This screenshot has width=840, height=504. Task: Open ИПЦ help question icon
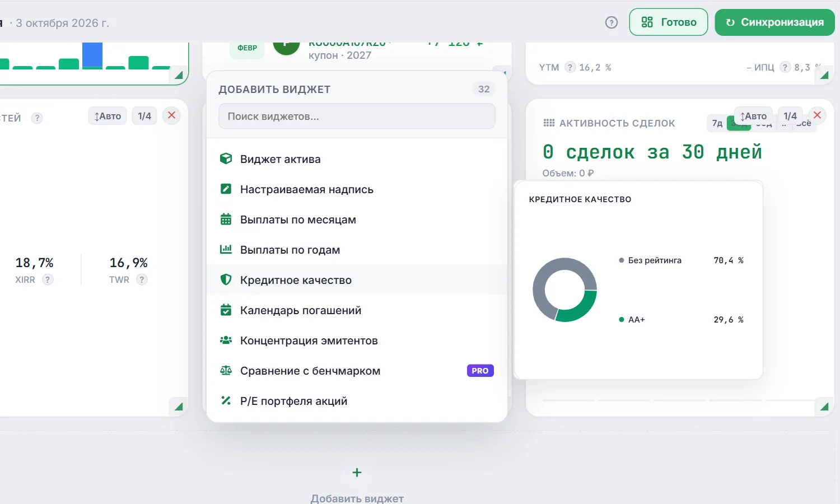pyautogui.click(x=785, y=67)
